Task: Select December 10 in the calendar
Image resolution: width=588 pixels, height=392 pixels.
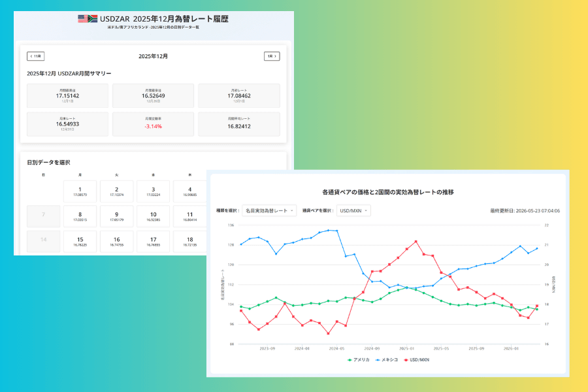Action: pos(154,216)
